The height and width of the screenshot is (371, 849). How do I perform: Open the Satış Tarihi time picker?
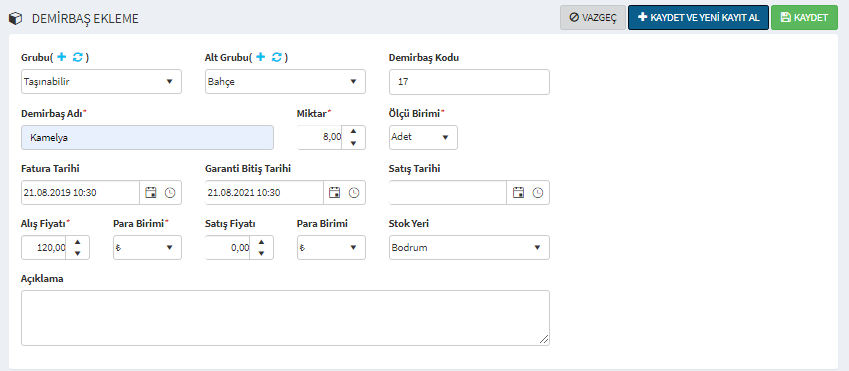(x=538, y=192)
